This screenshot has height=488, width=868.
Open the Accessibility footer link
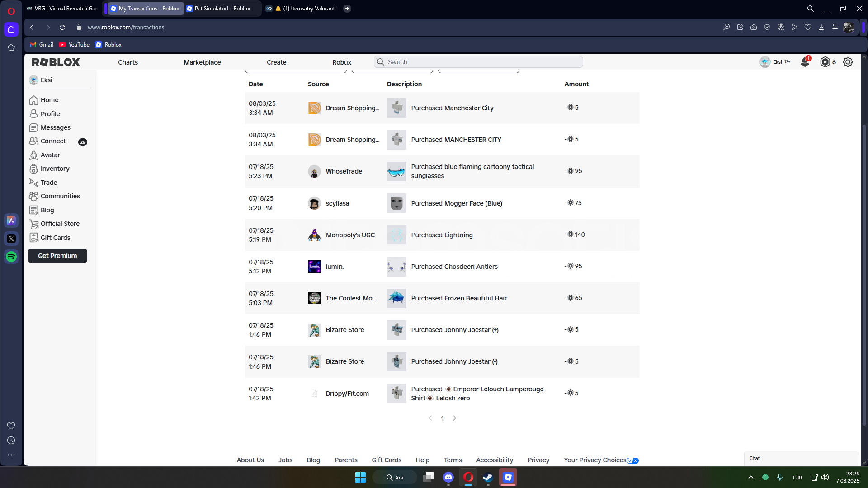coord(495,460)
